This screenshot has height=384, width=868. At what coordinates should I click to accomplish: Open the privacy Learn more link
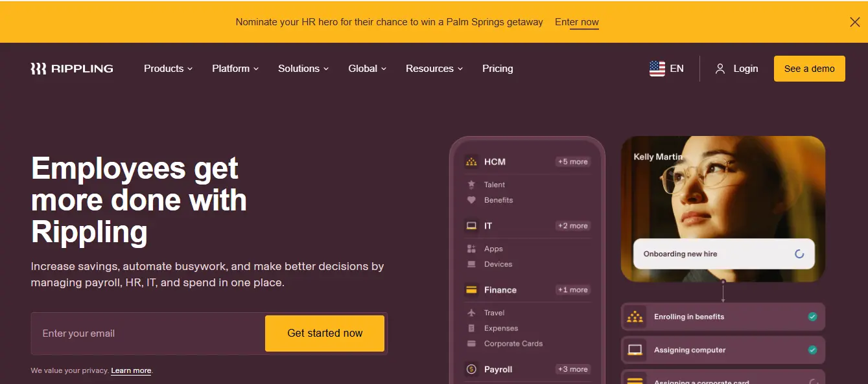(x=131, y=371)
